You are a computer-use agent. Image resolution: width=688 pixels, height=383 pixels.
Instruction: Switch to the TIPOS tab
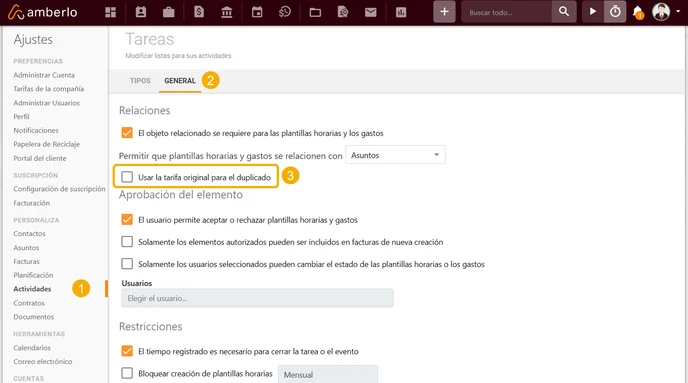(140, 81)
